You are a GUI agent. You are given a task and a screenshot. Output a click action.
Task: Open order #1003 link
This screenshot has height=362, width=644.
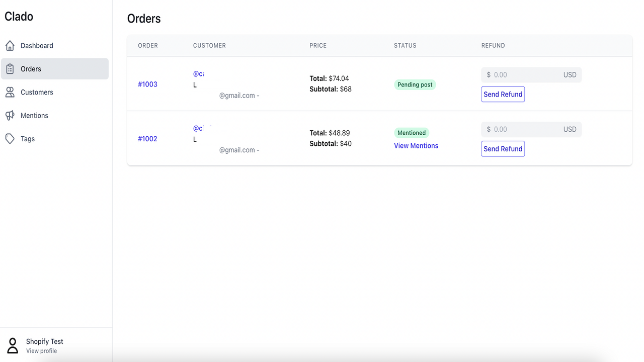(147, 84)
